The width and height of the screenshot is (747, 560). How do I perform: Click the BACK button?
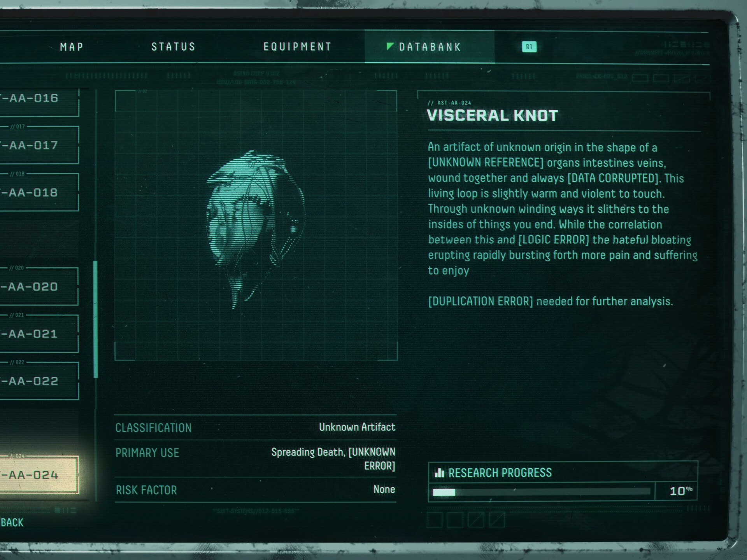12,523
